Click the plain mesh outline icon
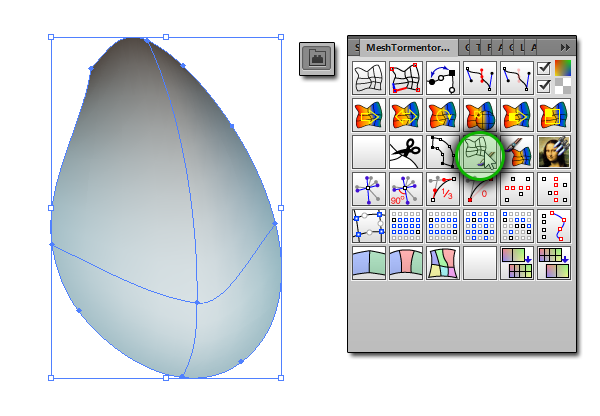Screen dimensions: 600x416 click(x=368, y=78)
